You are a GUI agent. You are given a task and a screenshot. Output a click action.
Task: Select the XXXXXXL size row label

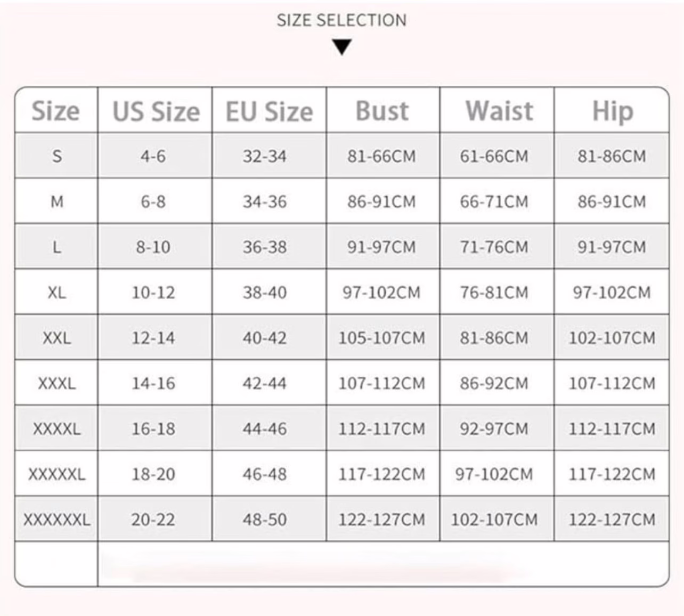click(57, 520)
